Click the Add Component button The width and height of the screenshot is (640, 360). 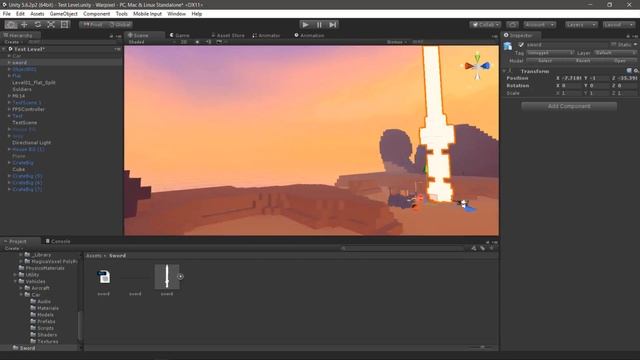[x=569, y=106]
